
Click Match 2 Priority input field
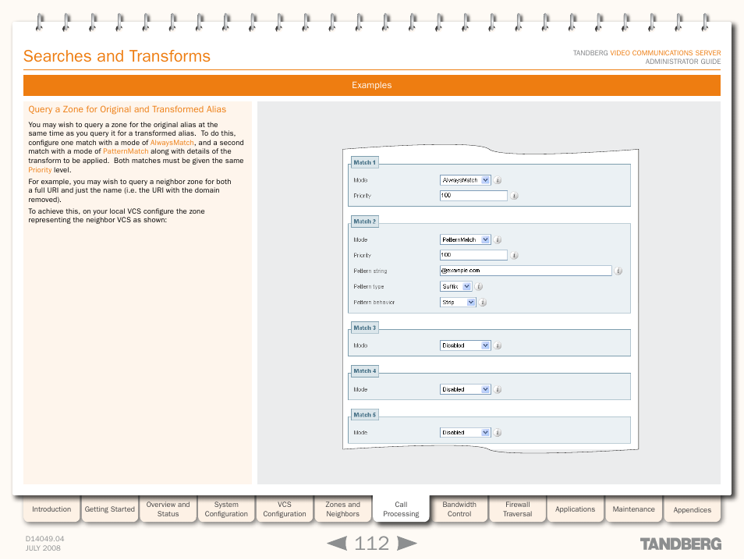pyautogui.click(x=473, y=255)
